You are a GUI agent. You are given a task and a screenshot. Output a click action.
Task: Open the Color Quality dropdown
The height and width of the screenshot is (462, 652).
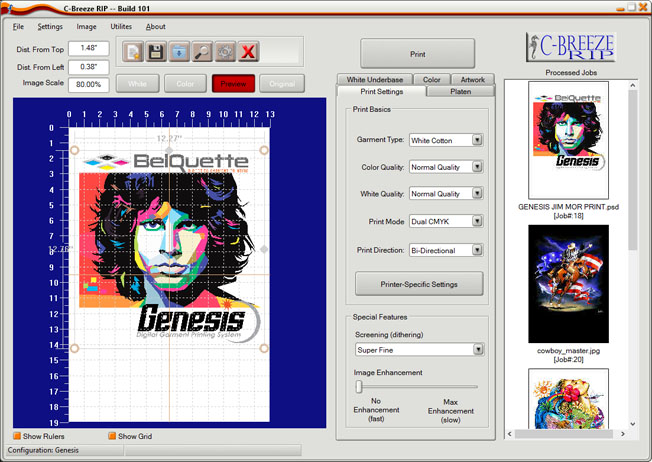click(477, 167)
